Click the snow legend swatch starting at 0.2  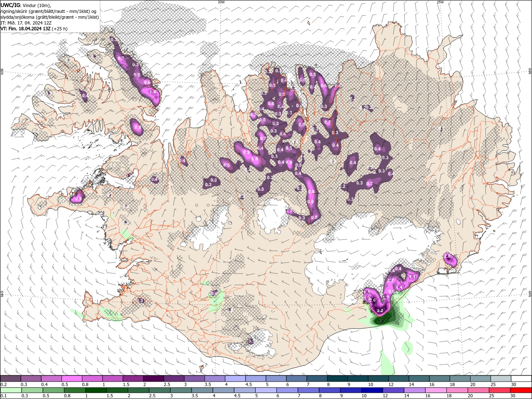tap(10, 379)
